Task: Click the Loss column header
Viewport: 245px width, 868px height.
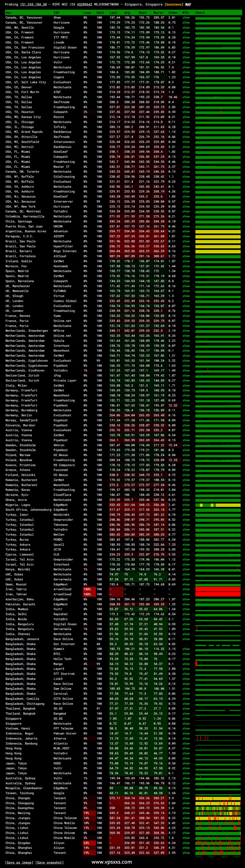Action: coord(87,13)
